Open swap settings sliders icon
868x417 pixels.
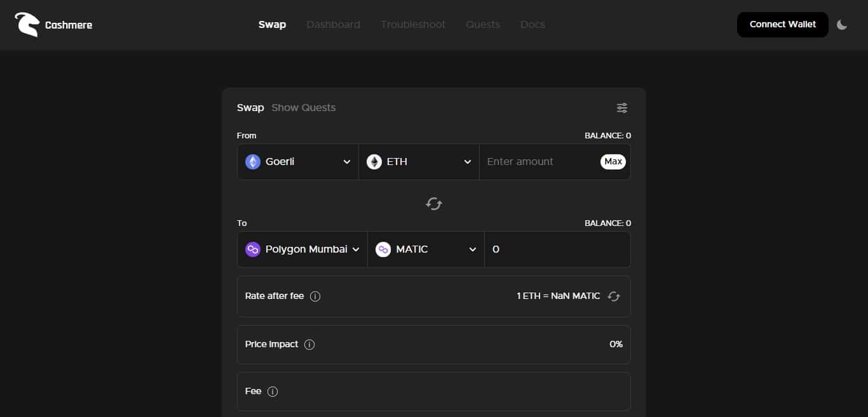622,108
